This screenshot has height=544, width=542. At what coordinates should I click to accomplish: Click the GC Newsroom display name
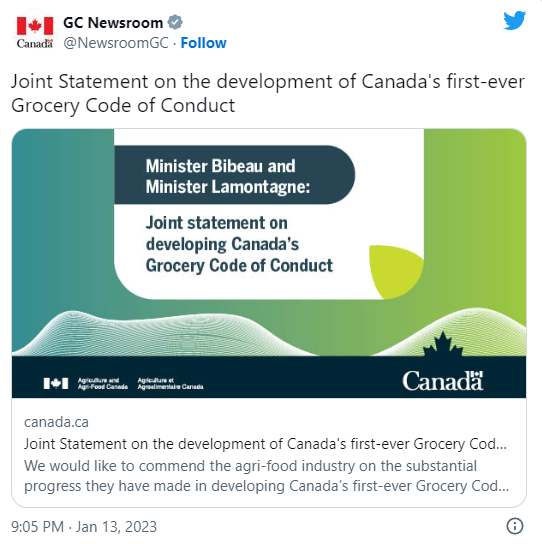coord(113,23)
